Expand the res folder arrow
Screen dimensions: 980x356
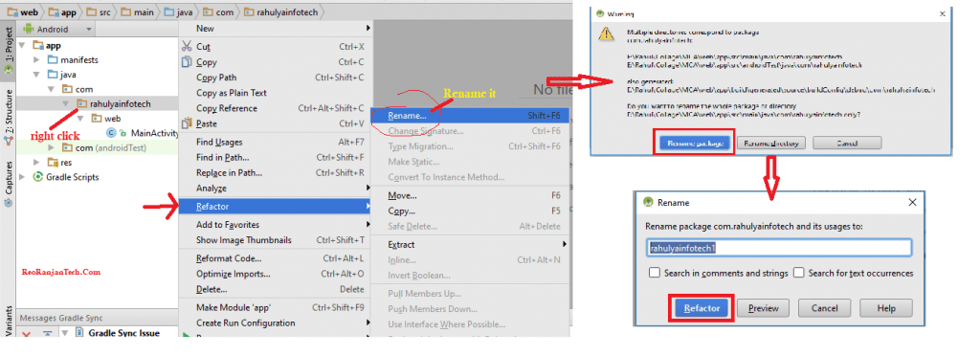pos(37,163)
